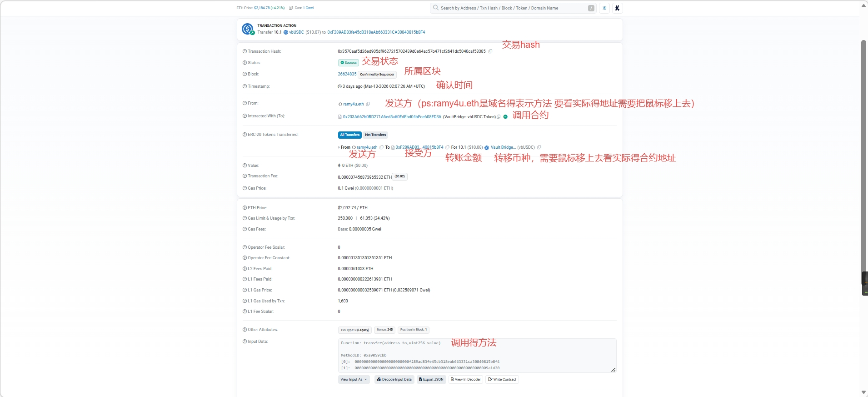Click help icon beside Timestamp label
868x397 pixels.
pyautogui.click(x=245, y=86)
